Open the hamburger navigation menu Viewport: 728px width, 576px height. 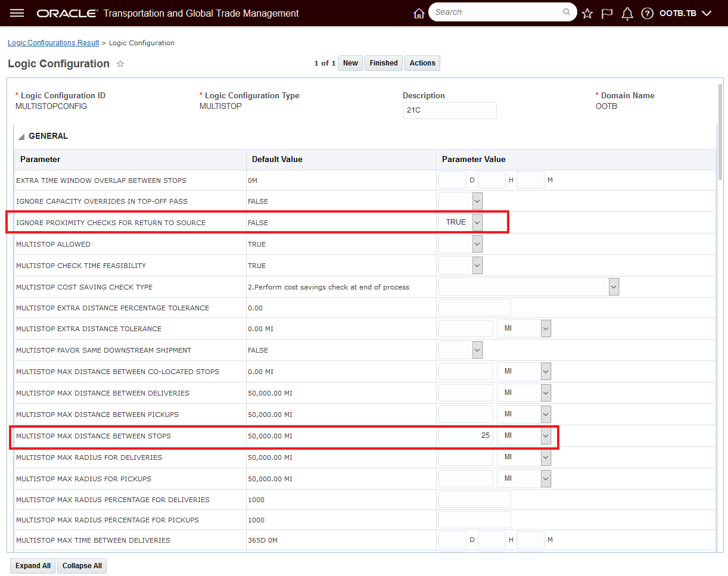[x=17, y=13]
